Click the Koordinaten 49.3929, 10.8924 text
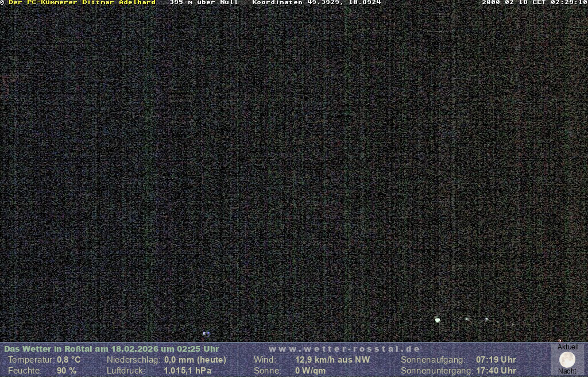 [x=316, y=2]
